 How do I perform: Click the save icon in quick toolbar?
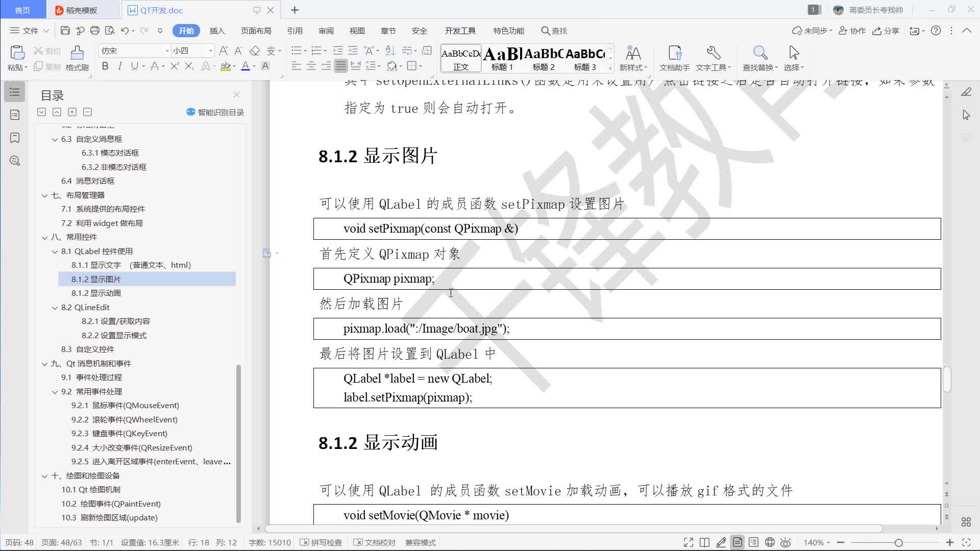[65, 31]
